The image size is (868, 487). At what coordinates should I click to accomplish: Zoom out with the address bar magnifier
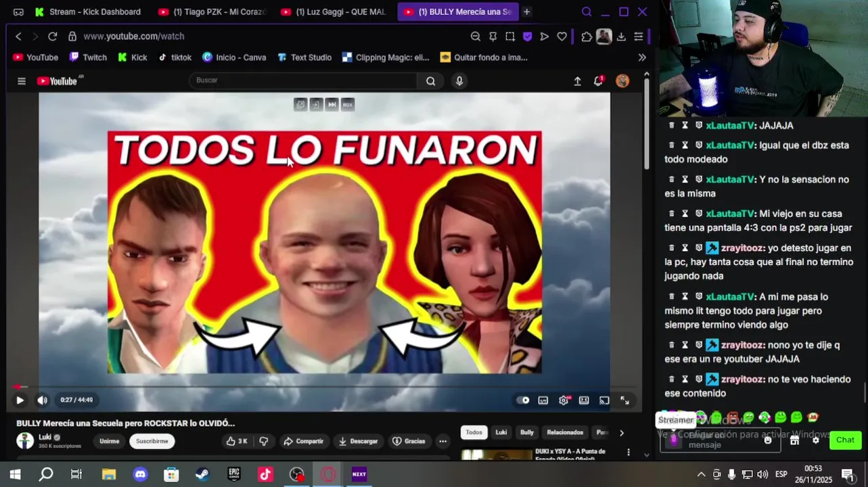click(476, 37)
